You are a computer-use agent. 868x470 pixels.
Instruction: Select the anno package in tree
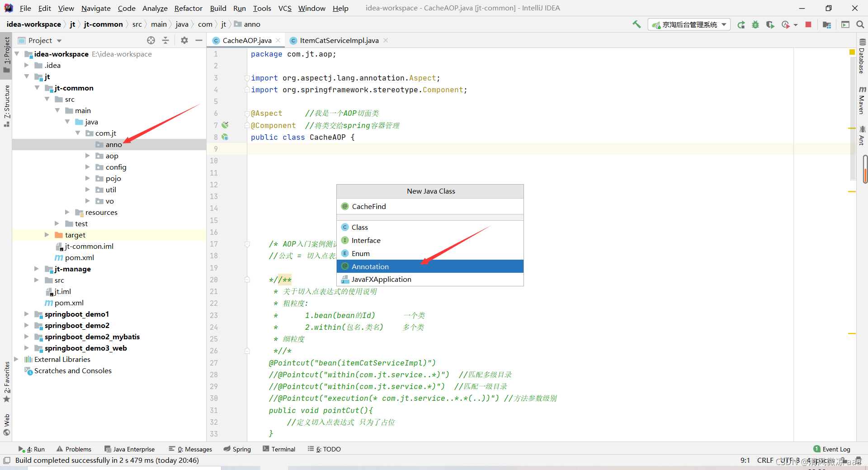[109, 144]
